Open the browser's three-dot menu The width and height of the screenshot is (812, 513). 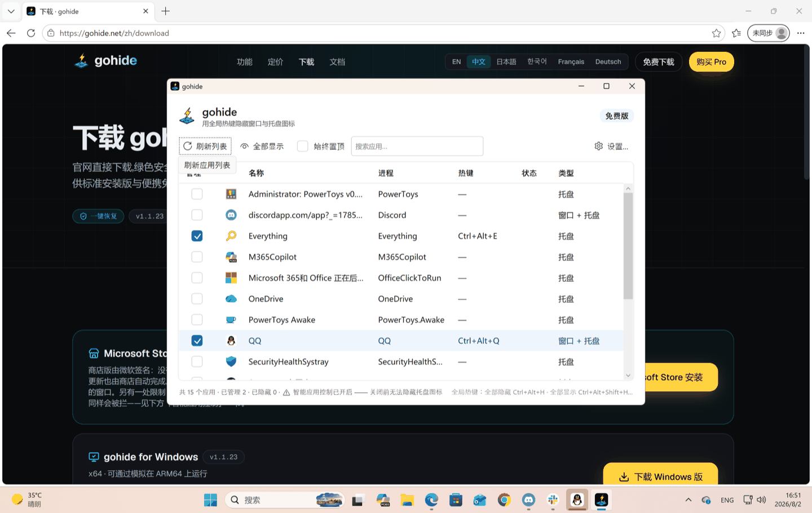click(801, 33)
